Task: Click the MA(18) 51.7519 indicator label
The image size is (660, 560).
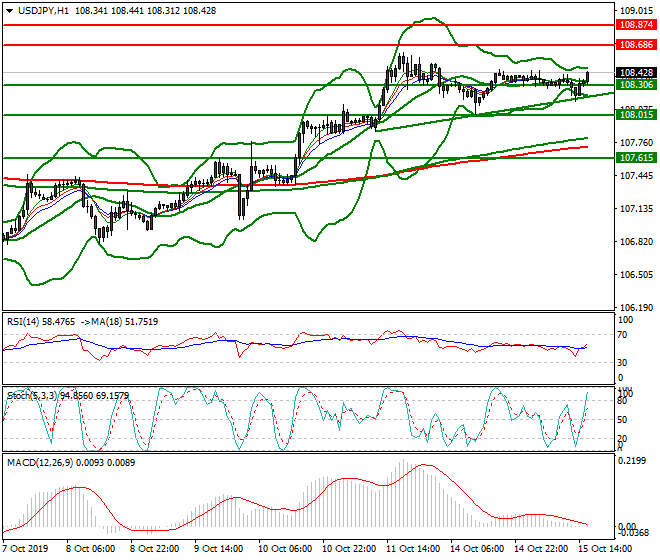Action: [122, 322]
